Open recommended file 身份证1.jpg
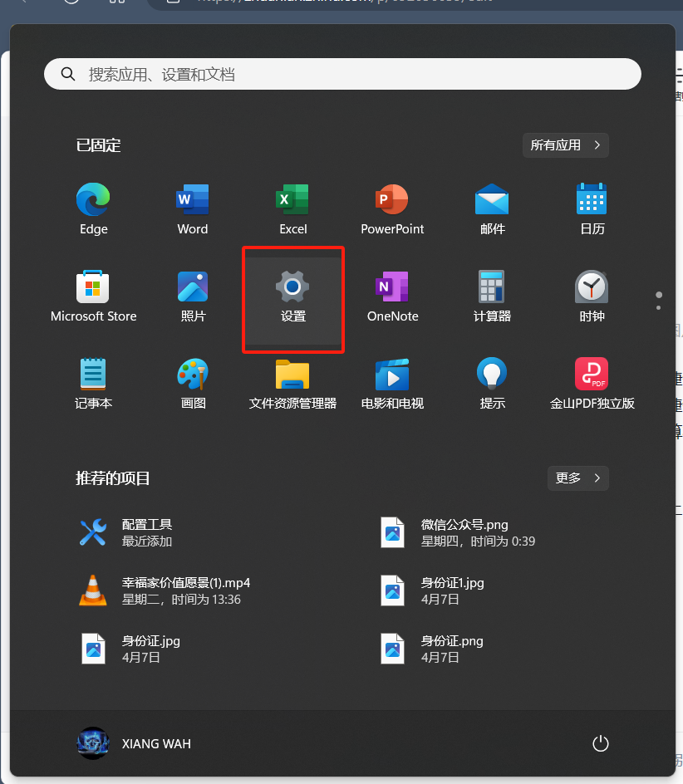Screen dimensions: 683x784 pos(432,590)
